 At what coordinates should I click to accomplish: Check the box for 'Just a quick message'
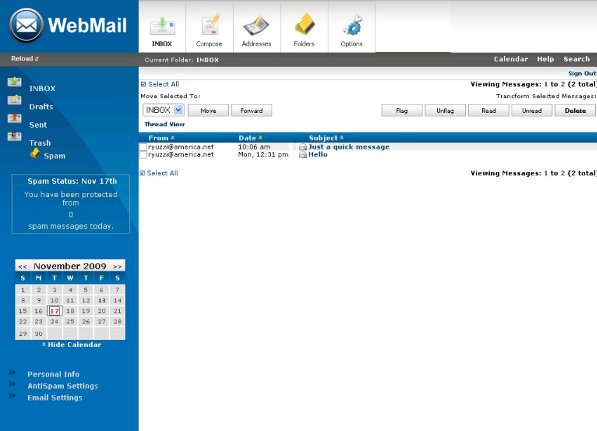point(143,147)
